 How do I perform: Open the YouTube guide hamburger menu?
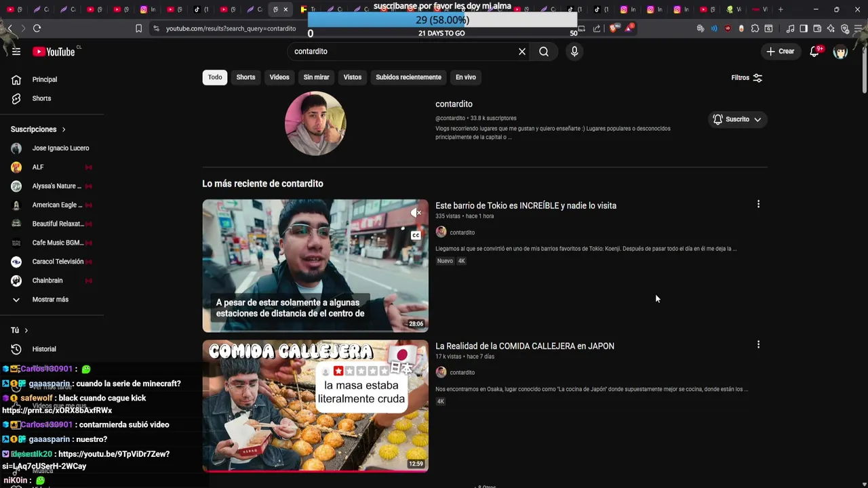point(16,52)
